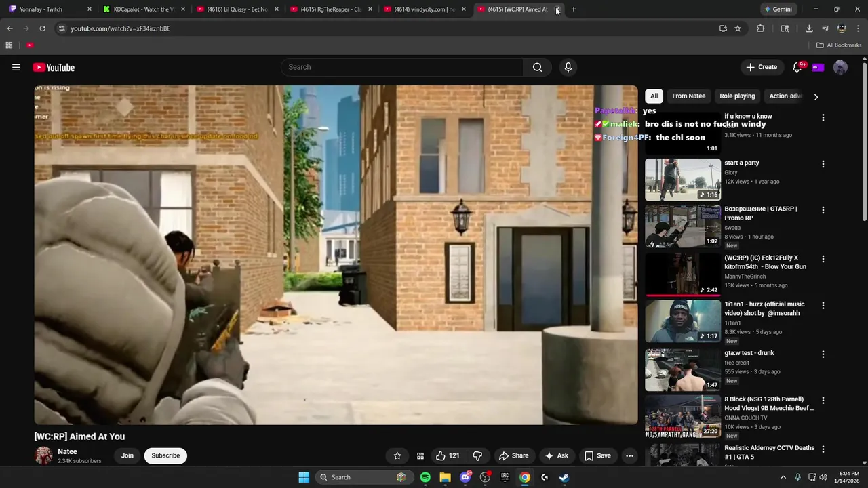Open options for 1i1an1 huzz video
Screen dimensions: 868x488
pyautogui.click(x=823, y=306)
